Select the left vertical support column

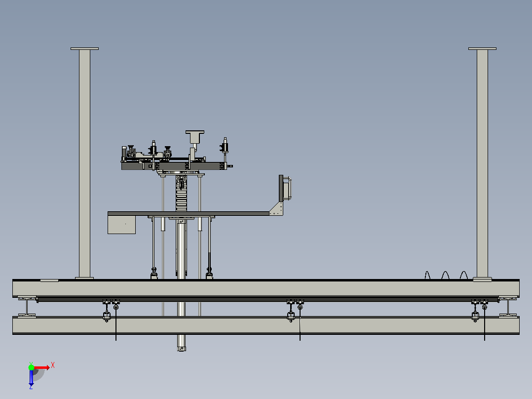(84, 163)
